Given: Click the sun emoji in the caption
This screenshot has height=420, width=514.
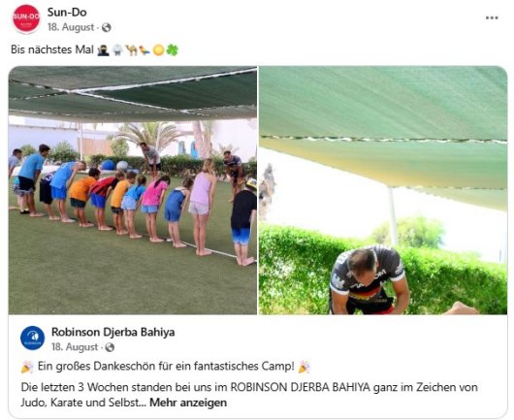Looking at the screenshot, I should point(158,49).
